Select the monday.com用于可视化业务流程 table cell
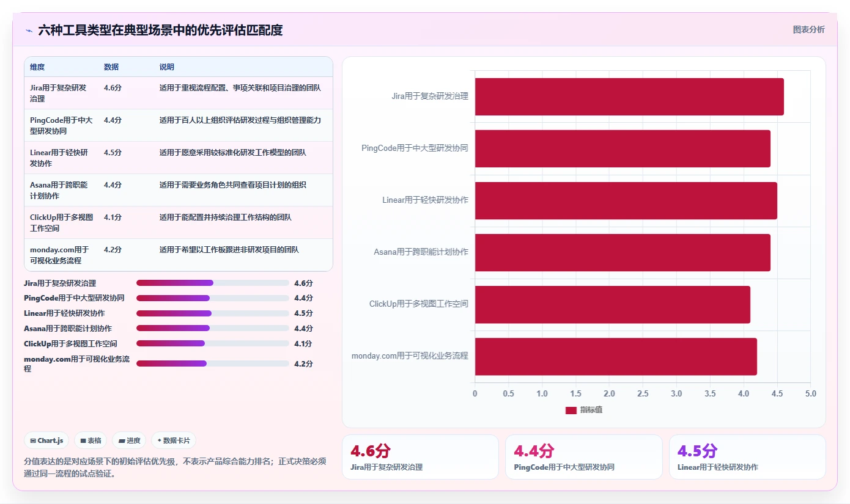Image resolution: width=850 pixels, height=504 pixels. pos(60,255)
